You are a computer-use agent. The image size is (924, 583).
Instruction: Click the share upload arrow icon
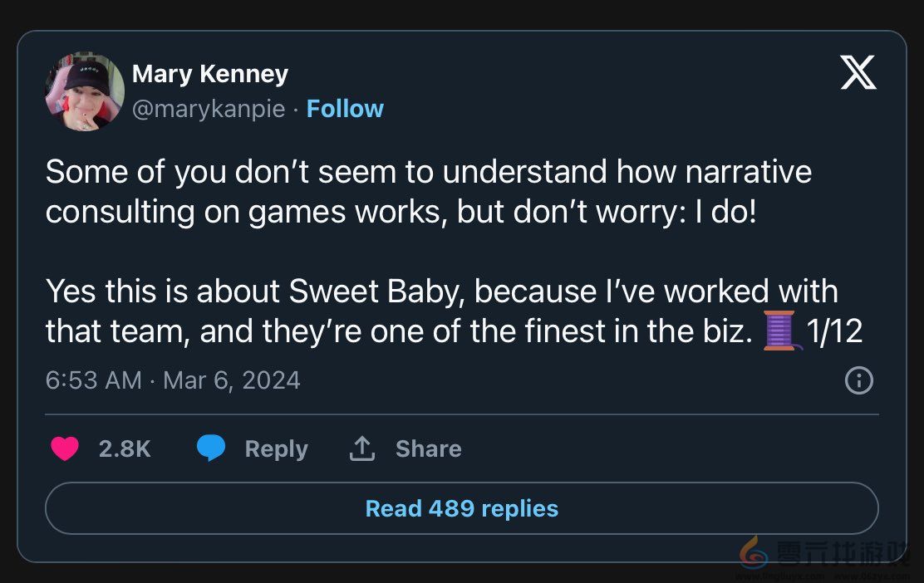point(362,449)
